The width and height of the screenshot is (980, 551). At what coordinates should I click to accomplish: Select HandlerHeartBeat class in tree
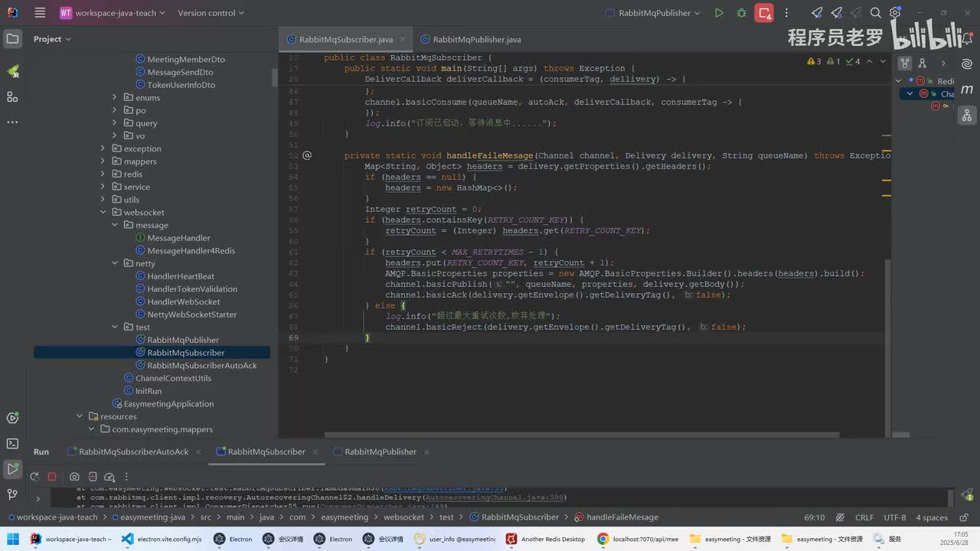(x=181, y=276)
